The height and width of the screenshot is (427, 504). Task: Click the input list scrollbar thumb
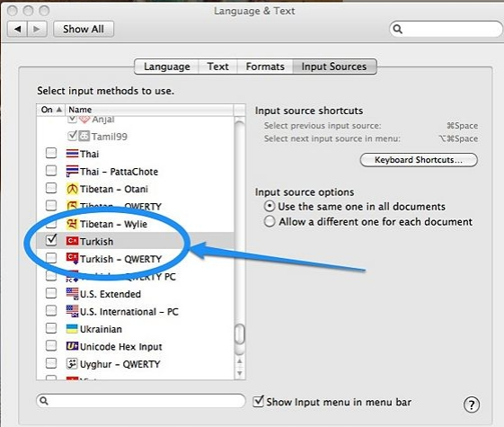[240, 334]
